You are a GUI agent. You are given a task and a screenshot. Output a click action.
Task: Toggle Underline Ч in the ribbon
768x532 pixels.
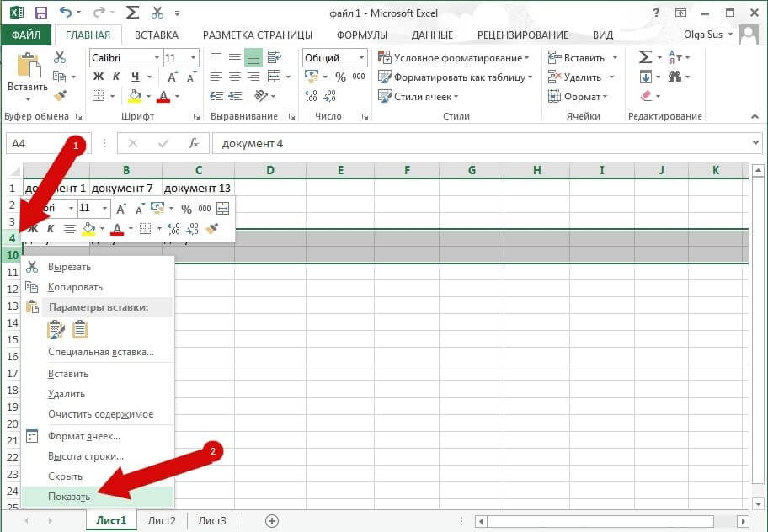[x=136, y=77]
